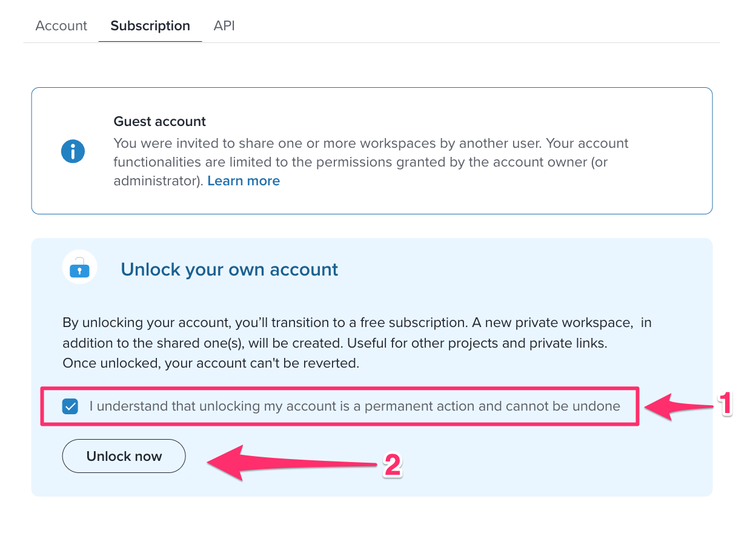
Task: Uncheck the permanent action acknowledgment checkbox
Action: coord(70,406)
